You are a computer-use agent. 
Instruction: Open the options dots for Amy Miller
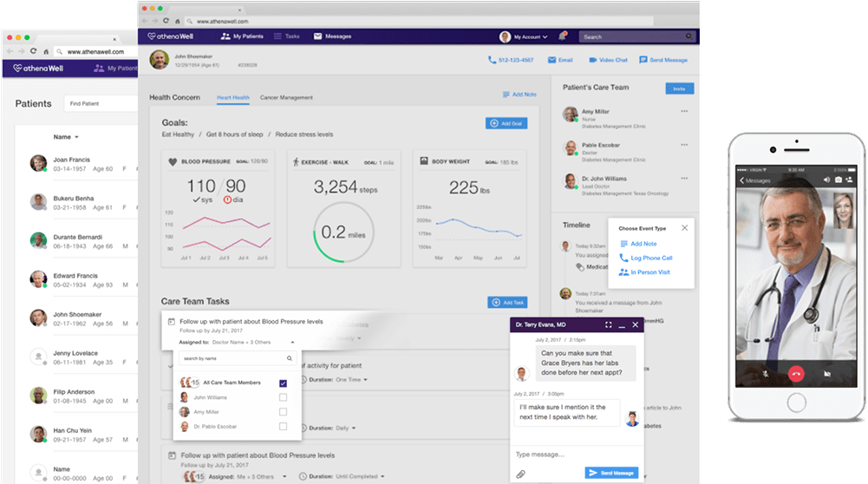point(684,111)
